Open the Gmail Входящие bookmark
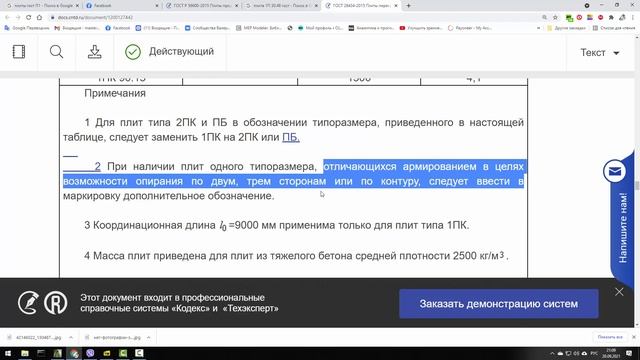 coord(77,28)
